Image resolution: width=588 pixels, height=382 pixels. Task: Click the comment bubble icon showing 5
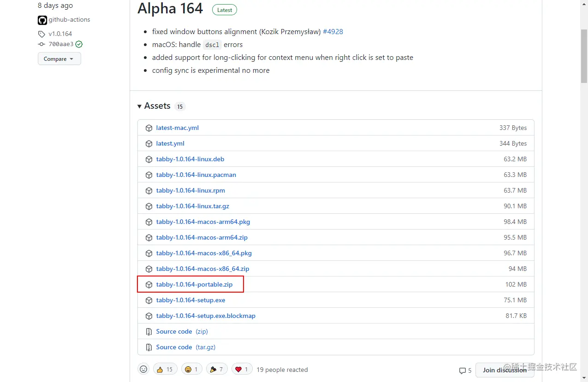coord(463,370)
